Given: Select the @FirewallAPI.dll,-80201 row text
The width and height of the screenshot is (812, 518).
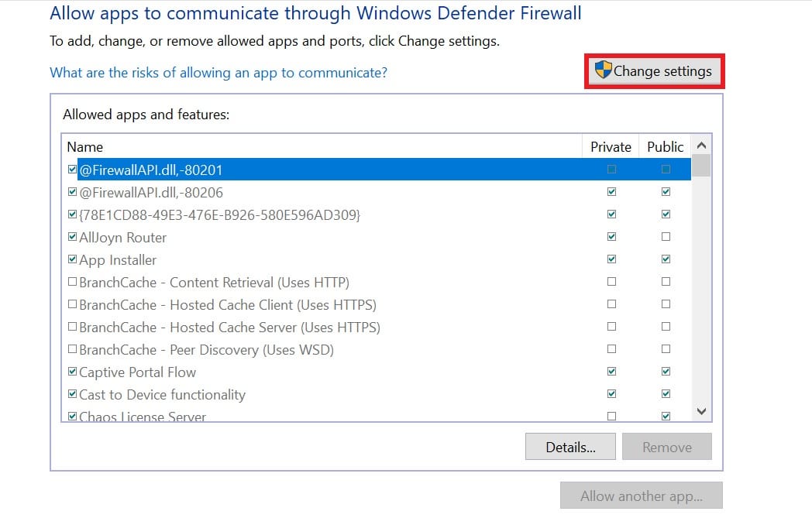Looking at the screenshot, I should click(x=150, y=170).
